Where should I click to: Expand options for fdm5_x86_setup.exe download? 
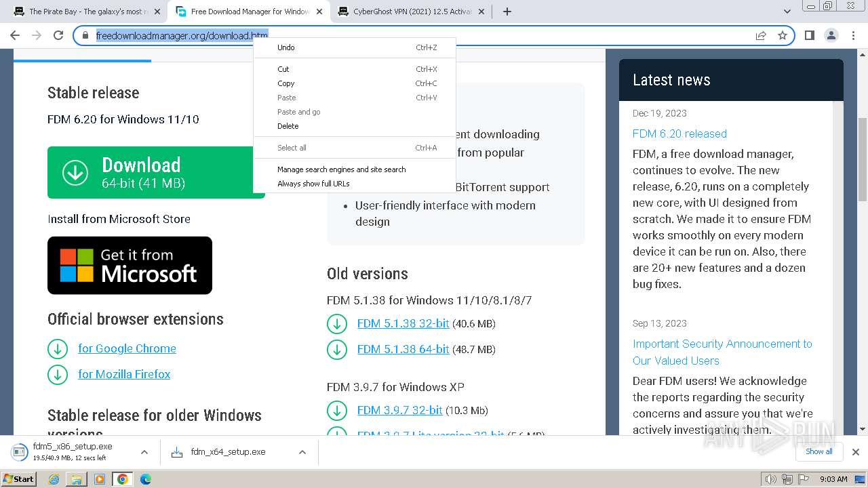(144, 452)
